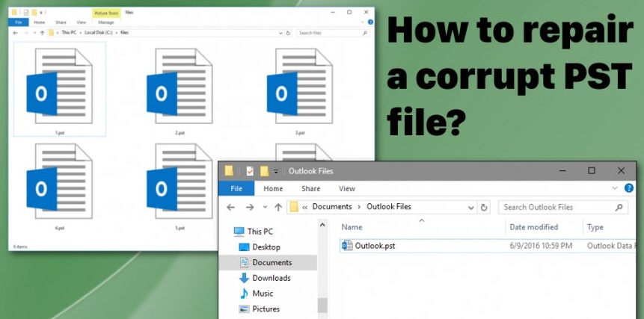Open File tab in Outlook Files window

(236, 188)
